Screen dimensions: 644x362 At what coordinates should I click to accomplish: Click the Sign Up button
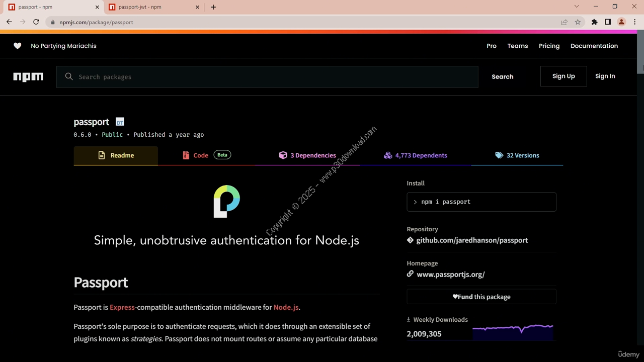(x=563, y=76)
